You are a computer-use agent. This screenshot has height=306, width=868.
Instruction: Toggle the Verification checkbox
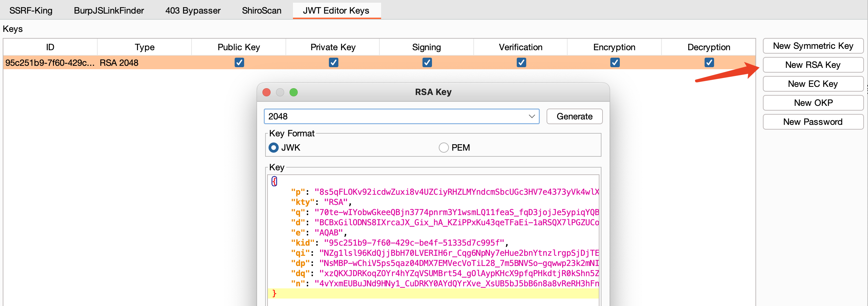click(521, 62)
